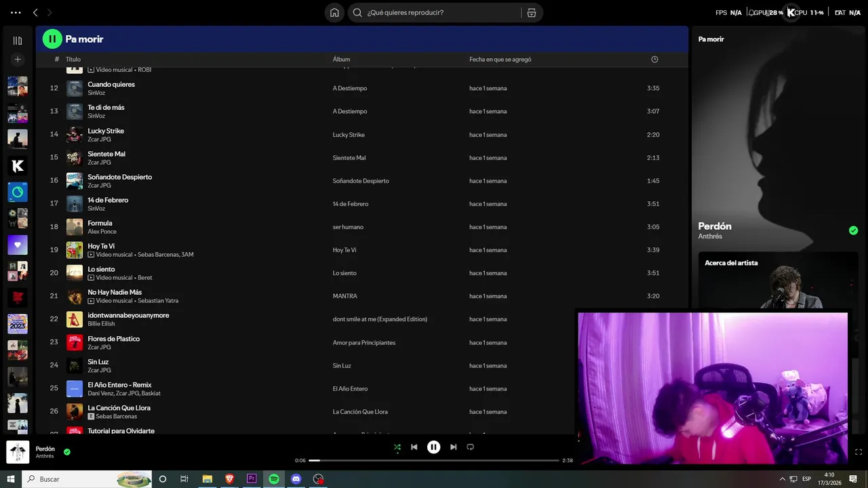The width and height of the screenshot is (868, 488).
Task: Switch keyboard language via ESP indicator
Action: point(807,479)
